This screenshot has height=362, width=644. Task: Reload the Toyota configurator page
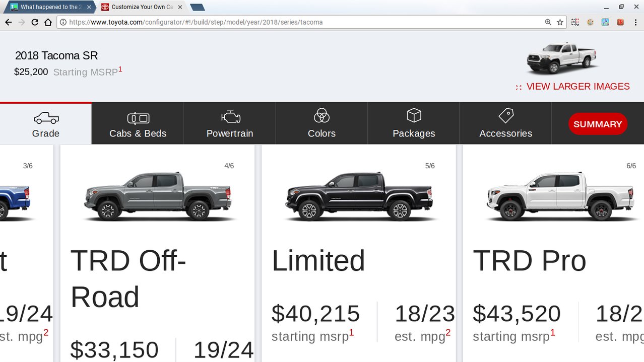point(35,22)
